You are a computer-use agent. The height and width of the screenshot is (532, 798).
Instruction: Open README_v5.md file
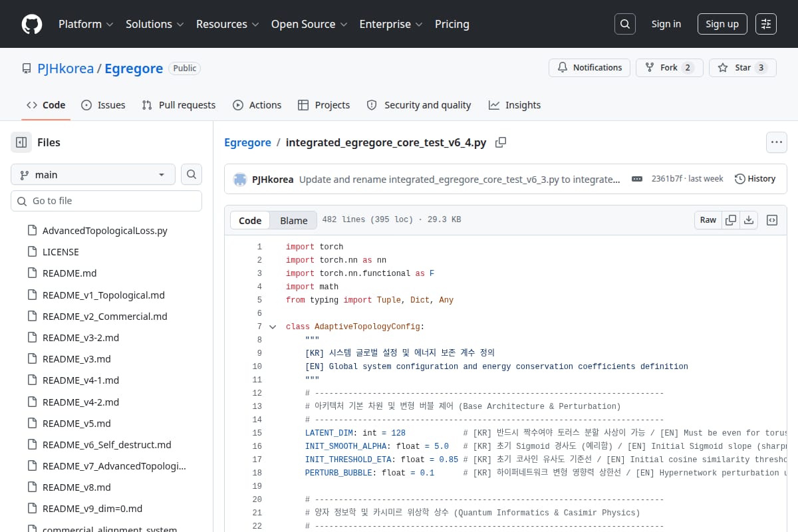[76, 424]
